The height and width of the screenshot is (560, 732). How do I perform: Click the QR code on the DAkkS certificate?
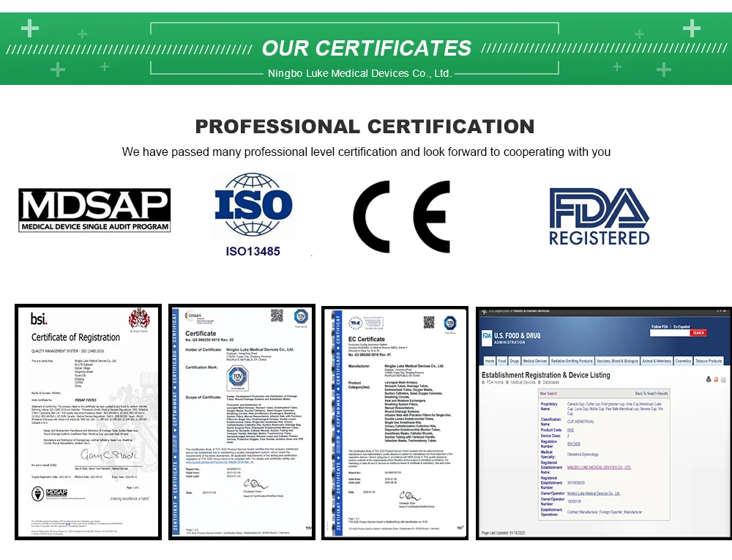(277, 316)
